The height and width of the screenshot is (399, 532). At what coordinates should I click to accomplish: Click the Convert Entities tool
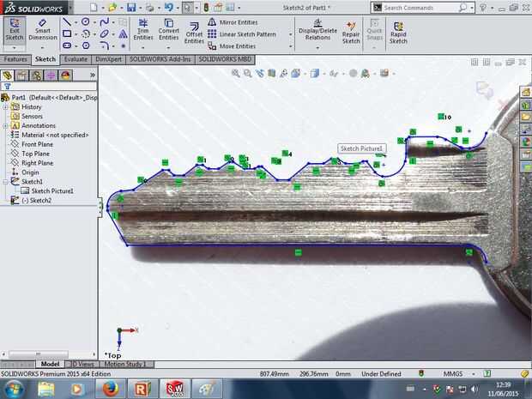click(169, 30)
